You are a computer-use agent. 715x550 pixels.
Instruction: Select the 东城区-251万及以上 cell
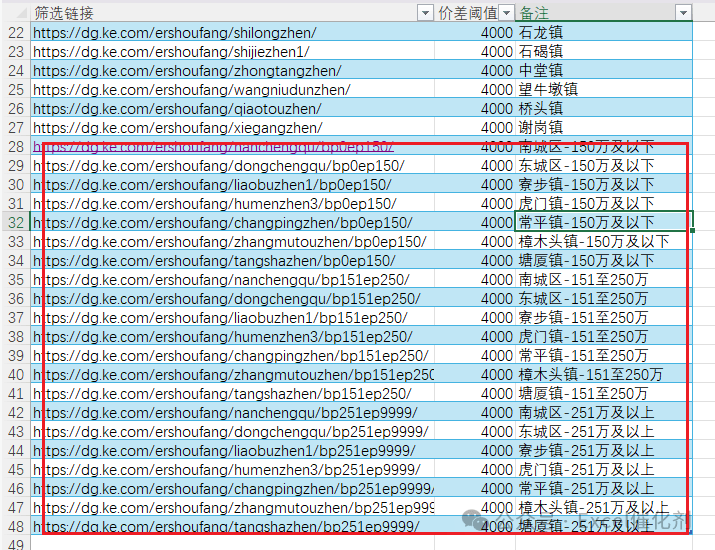click(x=604, y=431)
